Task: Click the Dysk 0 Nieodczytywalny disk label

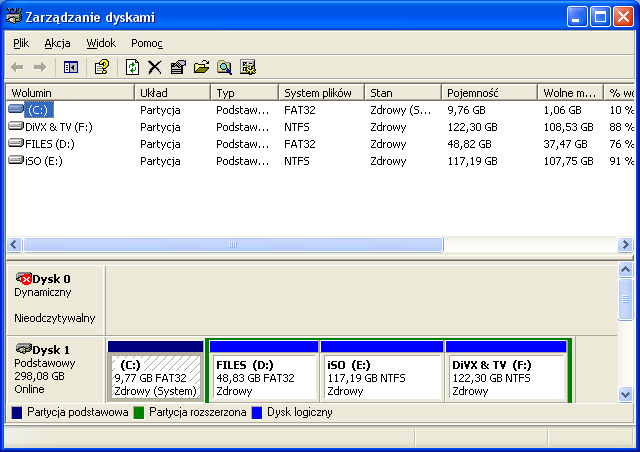Action: pyautogui.click(x=56, y=301)
